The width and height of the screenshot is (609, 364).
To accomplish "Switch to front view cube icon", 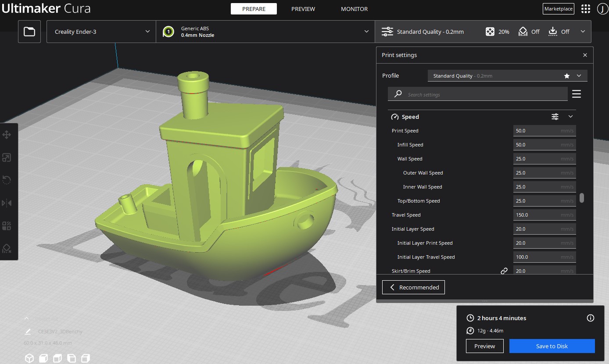I will [x=43, y=358].
